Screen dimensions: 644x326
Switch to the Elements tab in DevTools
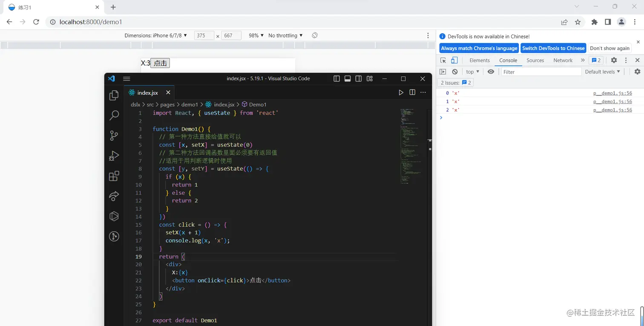click(x=480, y=60)
